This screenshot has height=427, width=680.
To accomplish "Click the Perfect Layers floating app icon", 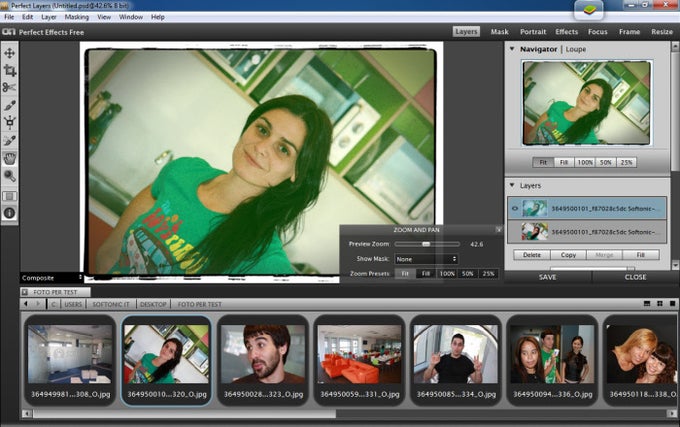I will coord(588,10).
